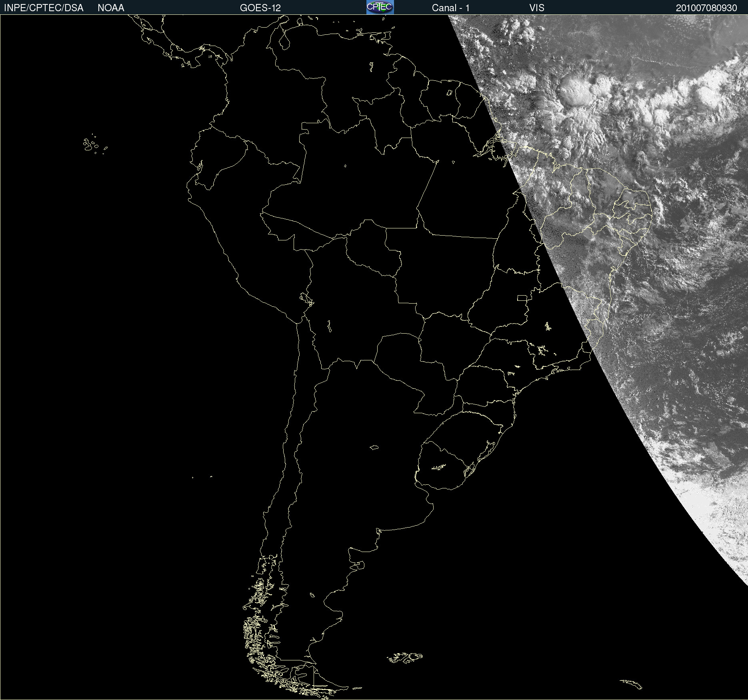Click the INPE/CPTEC/DSA header text

pyautogui.click(x=44, y=8)
